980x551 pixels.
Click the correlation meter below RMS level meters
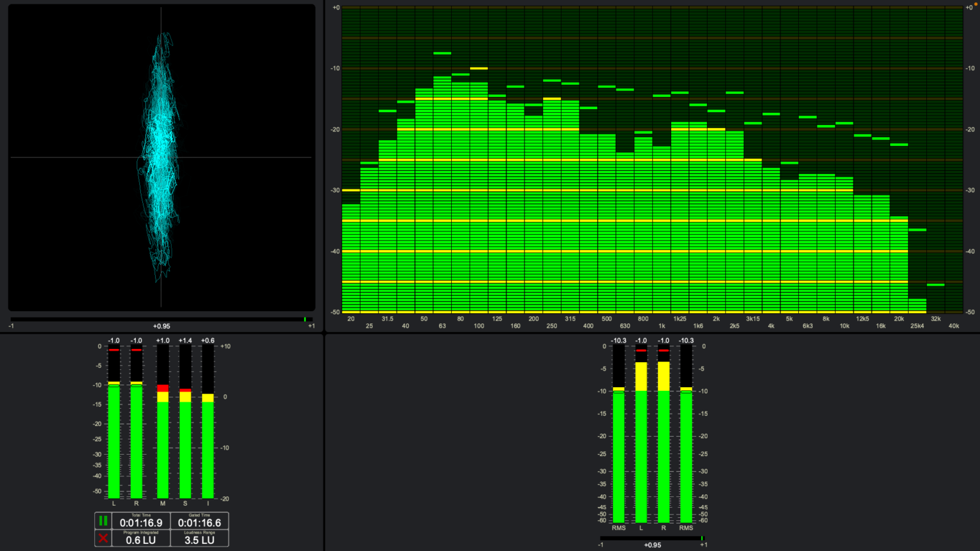651,538
